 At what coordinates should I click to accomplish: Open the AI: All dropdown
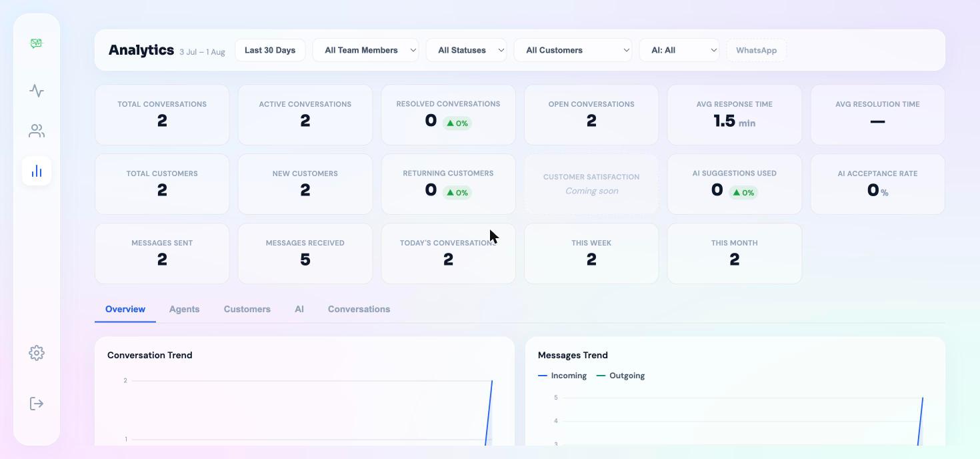[x=679, y=50]
